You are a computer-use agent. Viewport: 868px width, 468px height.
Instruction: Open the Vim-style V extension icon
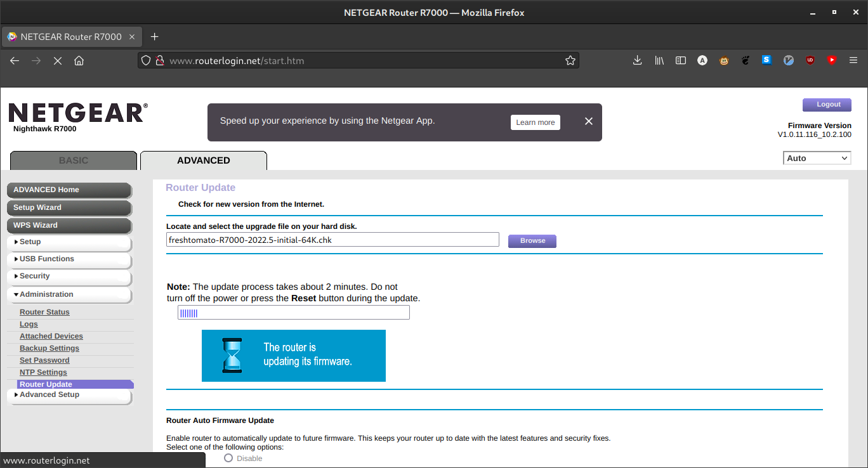[789, 60]
